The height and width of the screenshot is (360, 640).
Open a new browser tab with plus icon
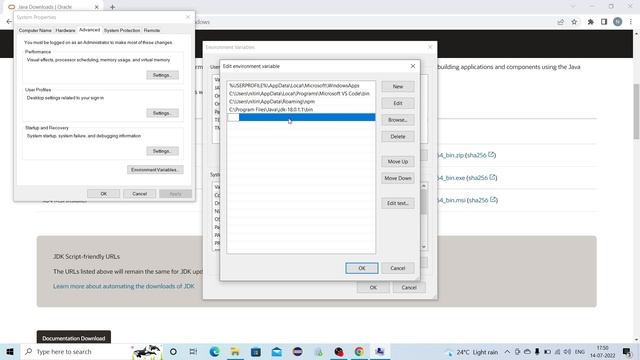[112, 7]
